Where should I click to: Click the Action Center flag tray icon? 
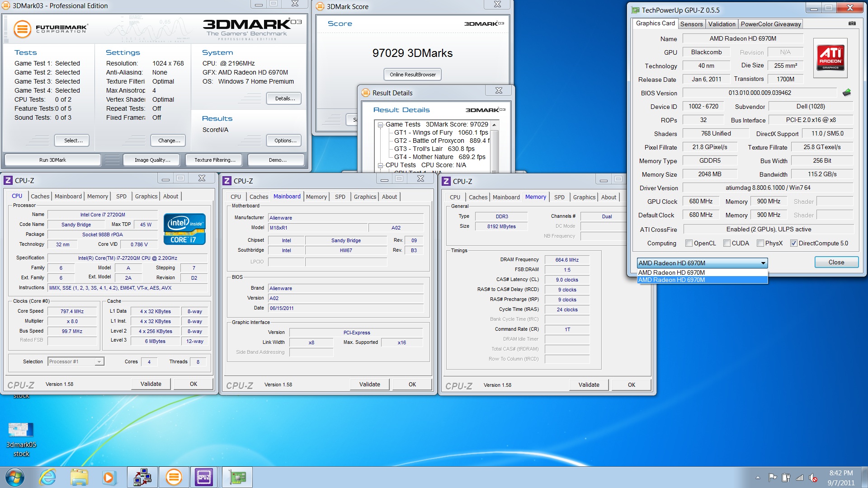772,477
